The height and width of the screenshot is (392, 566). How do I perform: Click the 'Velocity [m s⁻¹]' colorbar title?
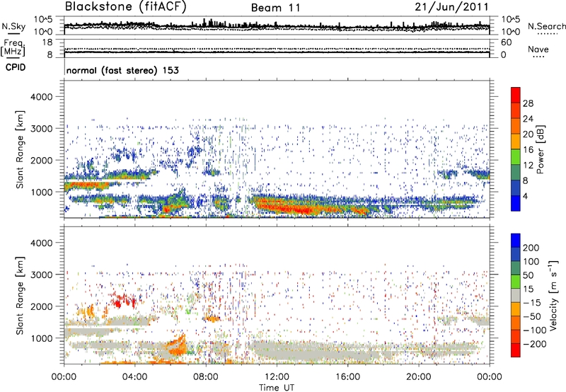click(x=553, y=295)
